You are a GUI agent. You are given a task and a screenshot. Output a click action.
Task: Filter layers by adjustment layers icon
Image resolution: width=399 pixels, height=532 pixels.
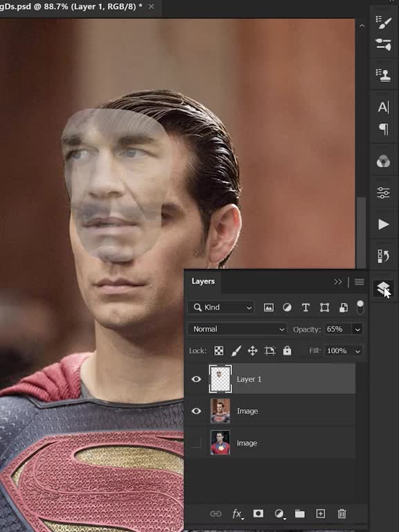(x=287, y=308)
